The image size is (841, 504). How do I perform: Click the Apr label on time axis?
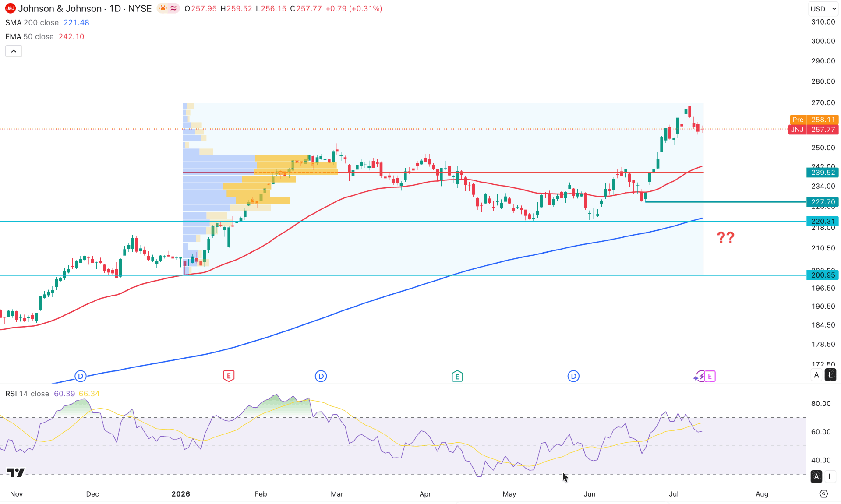click(x=425, y=494)
